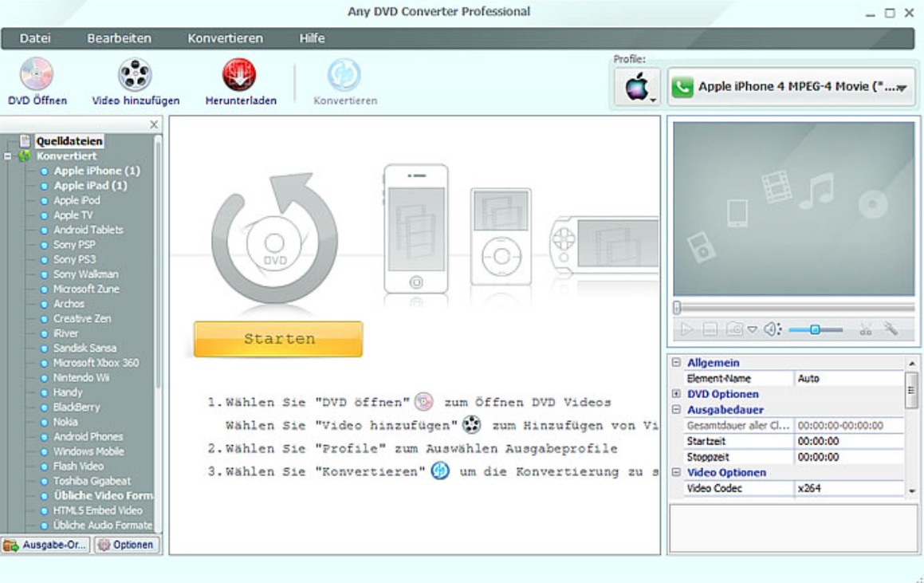Click the Optionen button below sidebar
The width and height of the screenshot is (924, 583).
[x=126, y=545]
